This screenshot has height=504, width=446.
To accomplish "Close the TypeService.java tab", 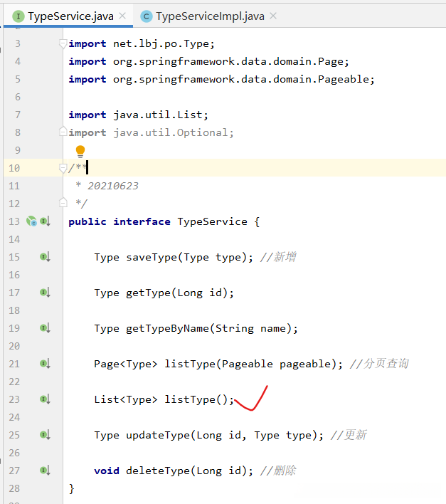I will [122, 16].
